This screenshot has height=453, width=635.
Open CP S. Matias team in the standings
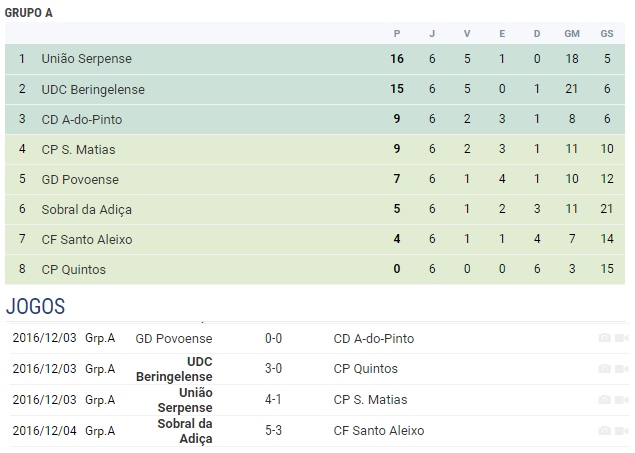click(x=78, y=149)
